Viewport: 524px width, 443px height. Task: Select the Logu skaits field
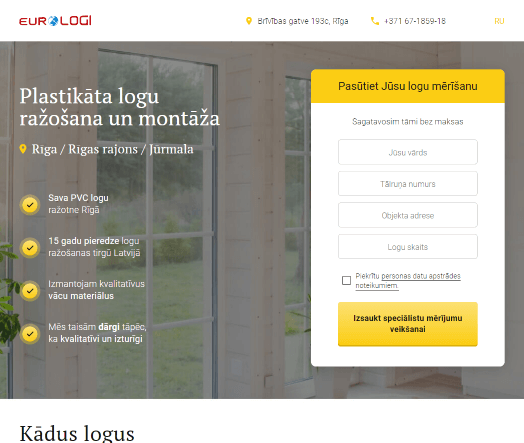coord(408,247)
